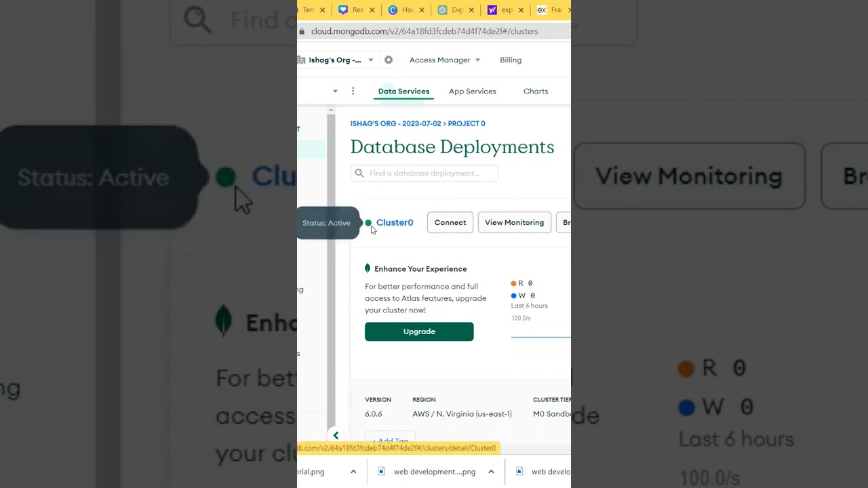Open the Cluster0 cluster link
Screen dimensions: 868x488
[x=395, y=222]
